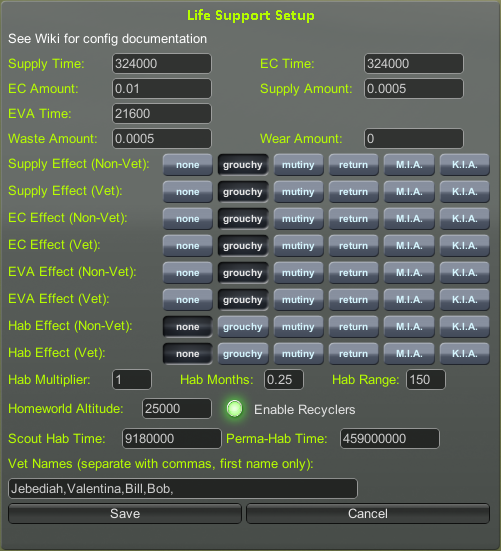This screenshot has height=551, width=501.
Task: Set EC Effect (Vet) to return
Action: click(x=353, y=246)
